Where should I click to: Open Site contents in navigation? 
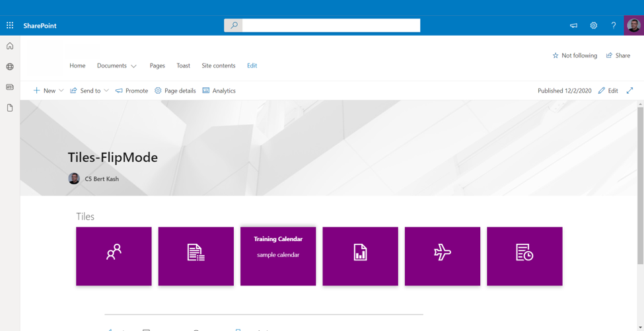click(218, 66)
